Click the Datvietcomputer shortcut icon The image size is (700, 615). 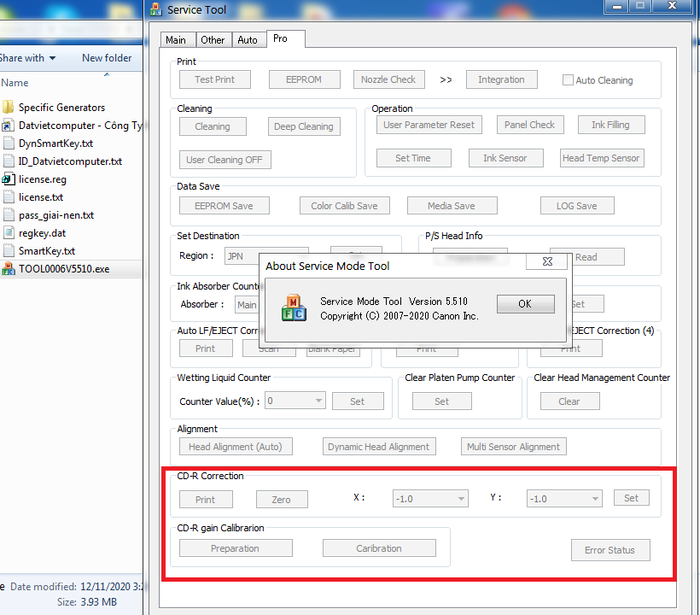[9, 125]
